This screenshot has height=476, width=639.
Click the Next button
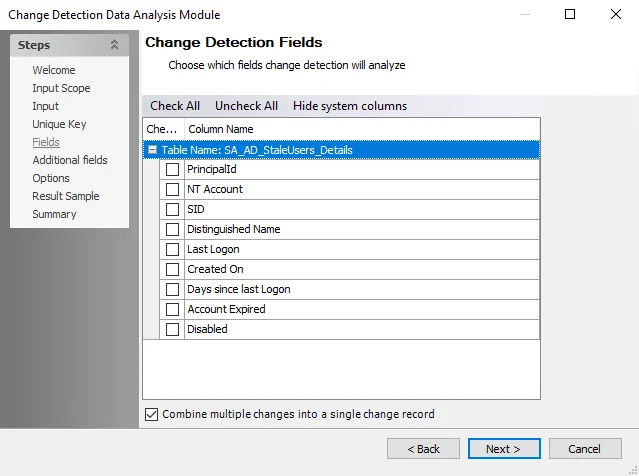click(x=504, y=449)
